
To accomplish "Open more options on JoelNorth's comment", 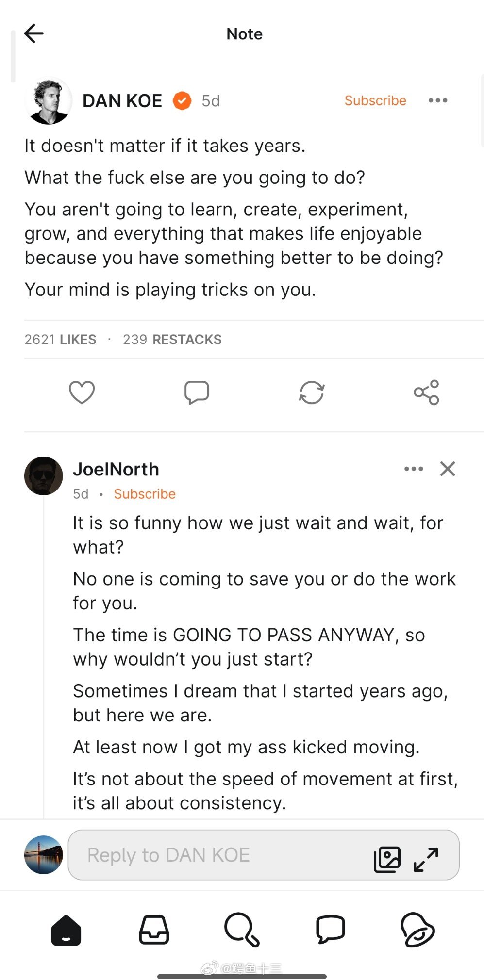I will tap(414, 469).
